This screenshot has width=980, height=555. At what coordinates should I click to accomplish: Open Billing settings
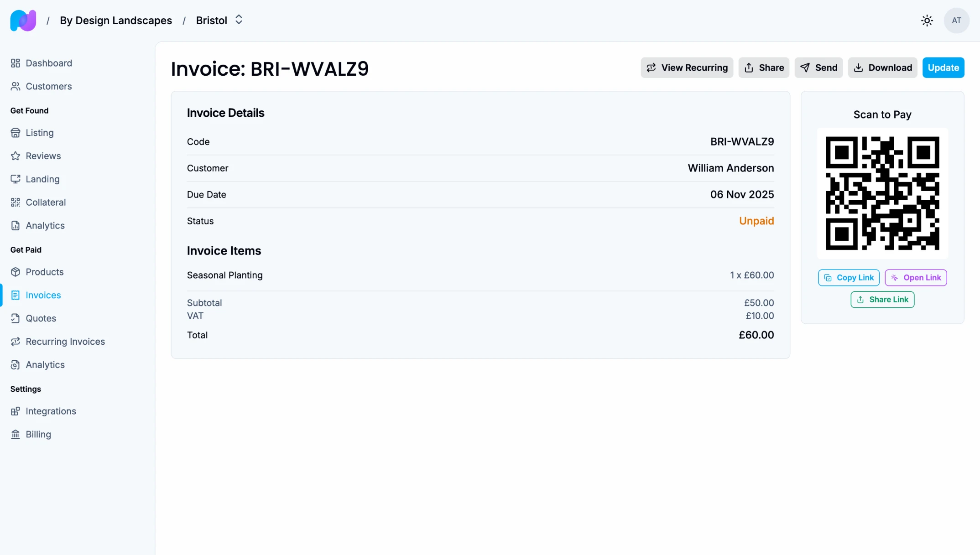39,434
